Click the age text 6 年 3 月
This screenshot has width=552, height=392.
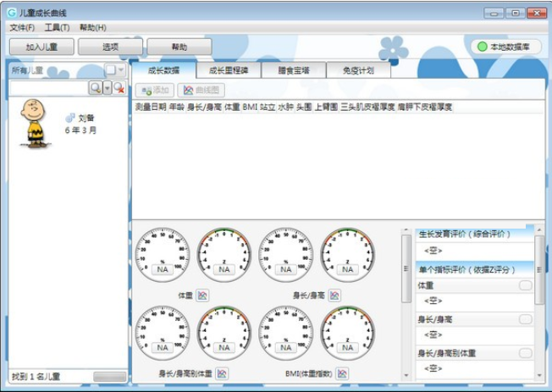pos(80,130)
